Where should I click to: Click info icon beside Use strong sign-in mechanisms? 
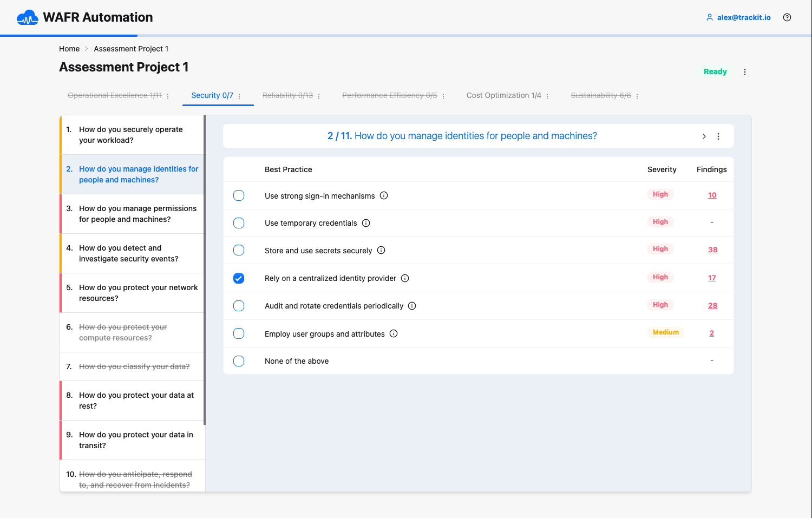click(x=384, y=195)
